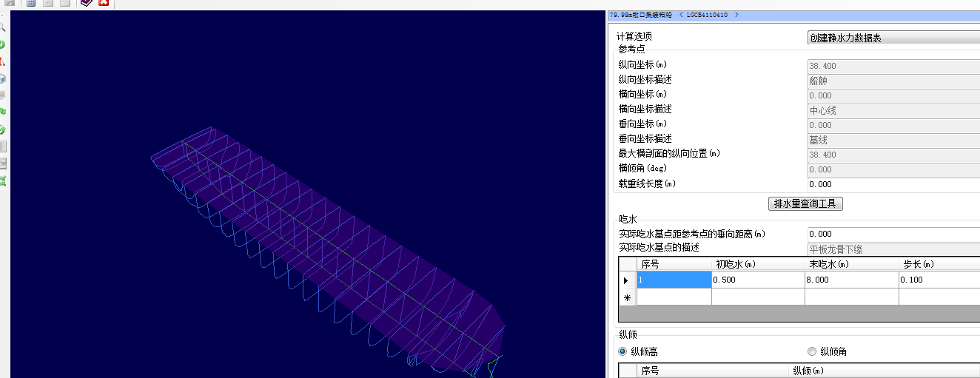
Task: Click the 实际吃水基点距参考点的垂向距离 input field
Action: [893, 234]
